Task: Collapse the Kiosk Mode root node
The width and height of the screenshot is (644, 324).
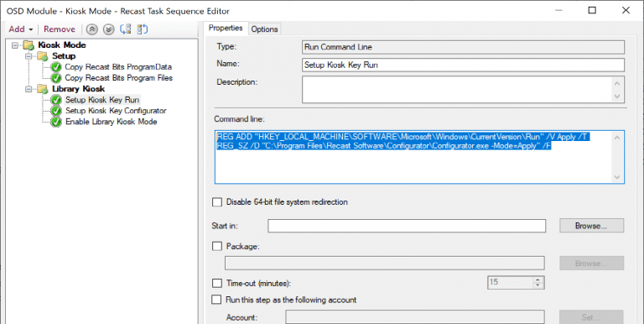Action: coord(15,45)
